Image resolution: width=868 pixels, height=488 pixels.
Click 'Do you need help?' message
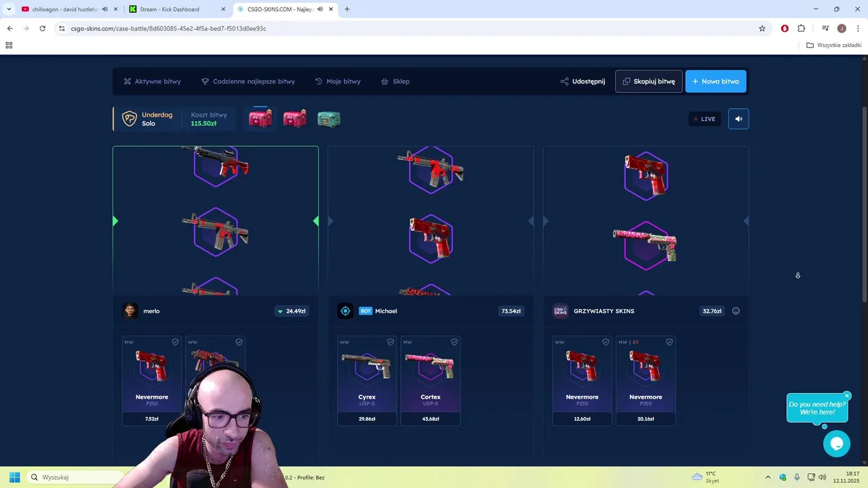coord(817,408)
